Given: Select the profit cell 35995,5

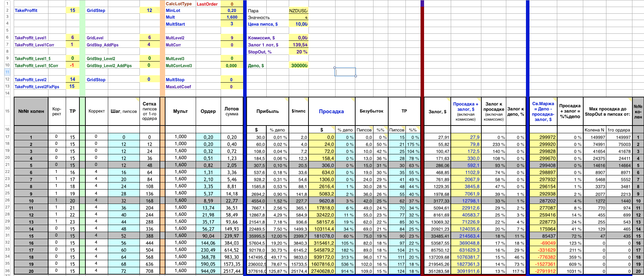Looking at the screenshot, I should (x=257, y=236).
